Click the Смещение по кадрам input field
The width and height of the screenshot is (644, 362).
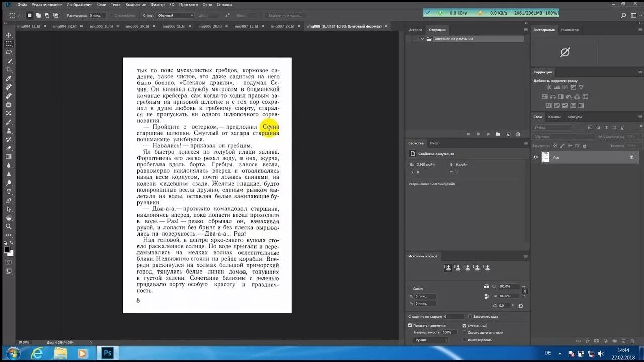coord(453,317)
